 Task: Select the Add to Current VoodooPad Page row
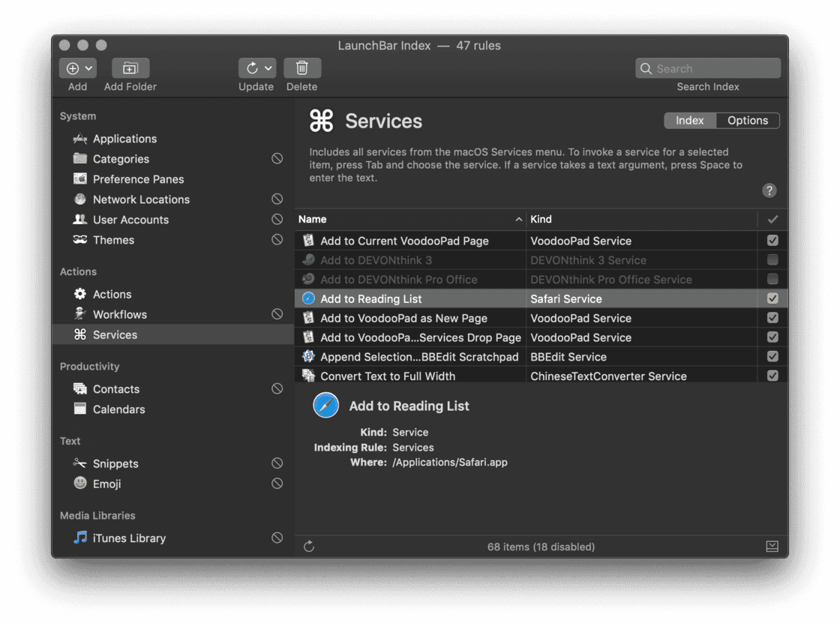[541, 241]
